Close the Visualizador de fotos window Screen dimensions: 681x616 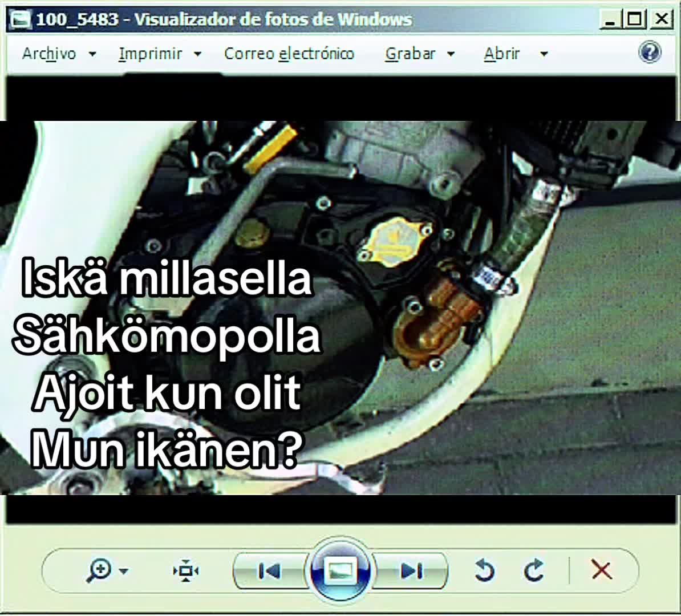click(x=661, y=19)
